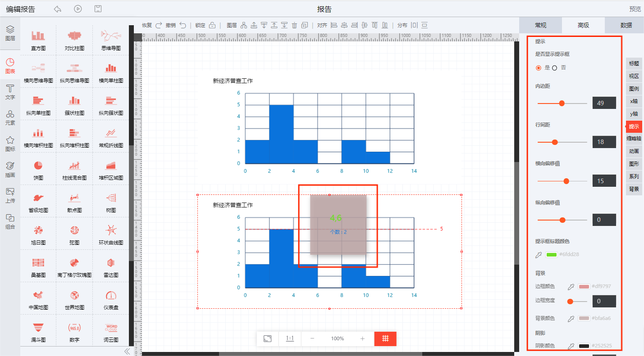Screen dimensions: 644x356
Task: Insert a 词云图 word cloud chart
Action: pos(111,333)
